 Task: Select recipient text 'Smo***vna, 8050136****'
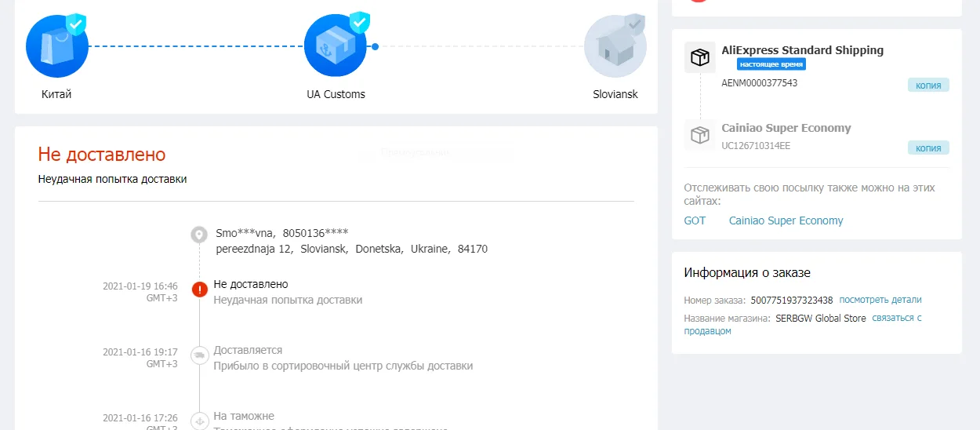click(282, 233)
